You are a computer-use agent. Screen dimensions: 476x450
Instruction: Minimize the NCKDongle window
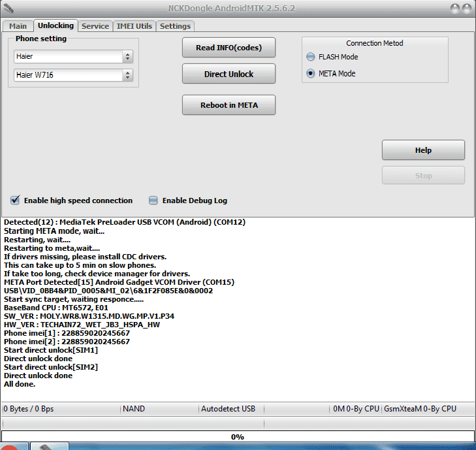pos(454,8)
